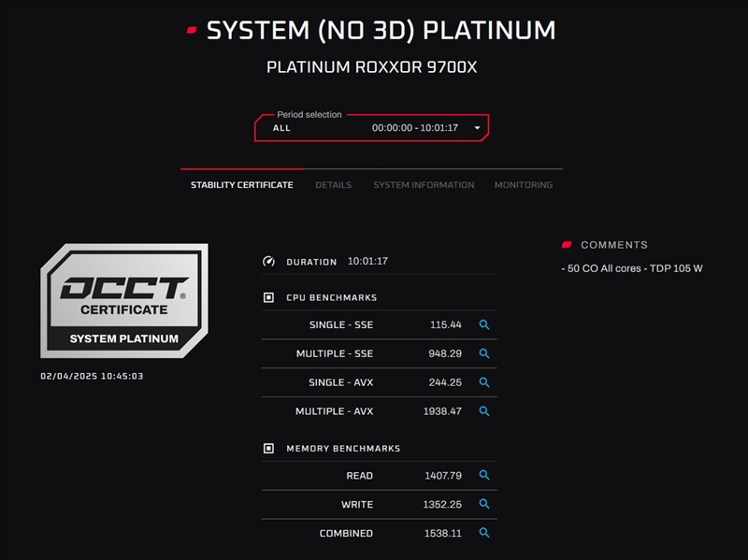Open the System Information tab

tap(424, 184)
